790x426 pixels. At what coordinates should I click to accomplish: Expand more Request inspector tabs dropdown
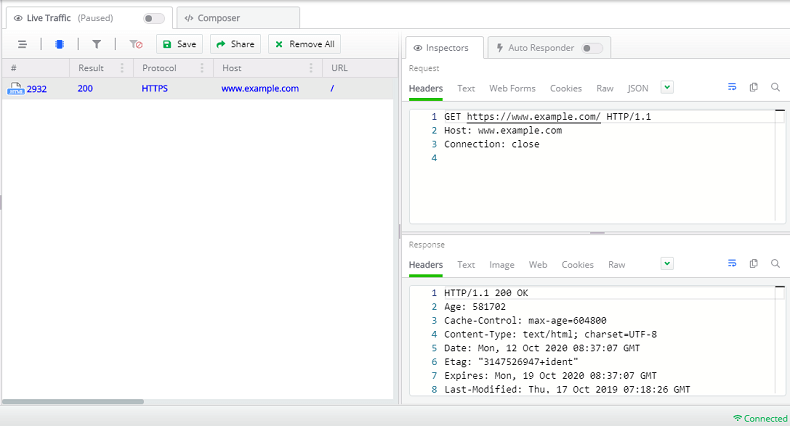click(x=667, y=87)
